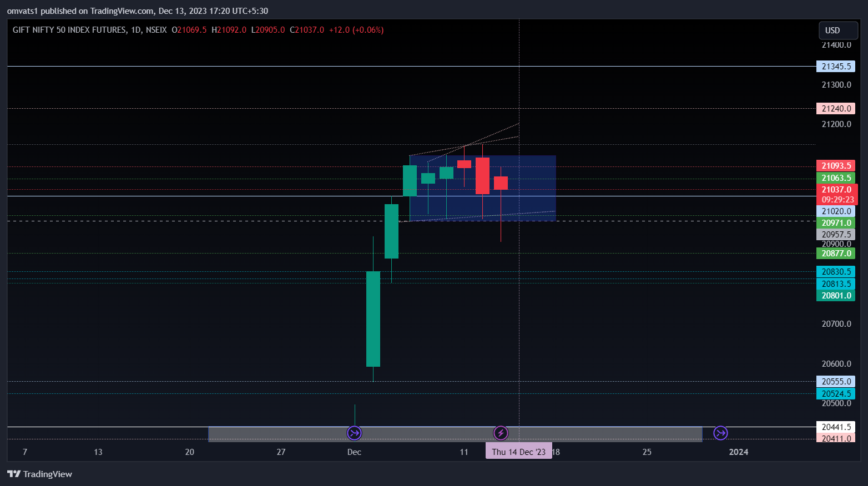Select the 21345.5 price label

(x=836, y=67)
